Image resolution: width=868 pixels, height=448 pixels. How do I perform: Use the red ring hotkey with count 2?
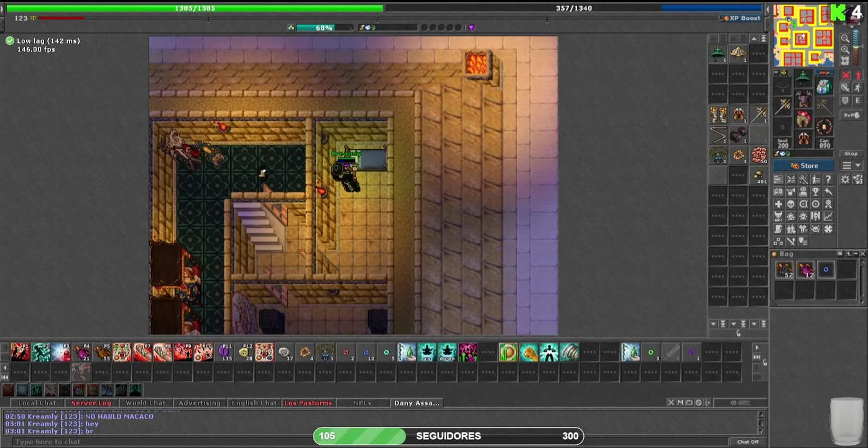coord(346,352)
